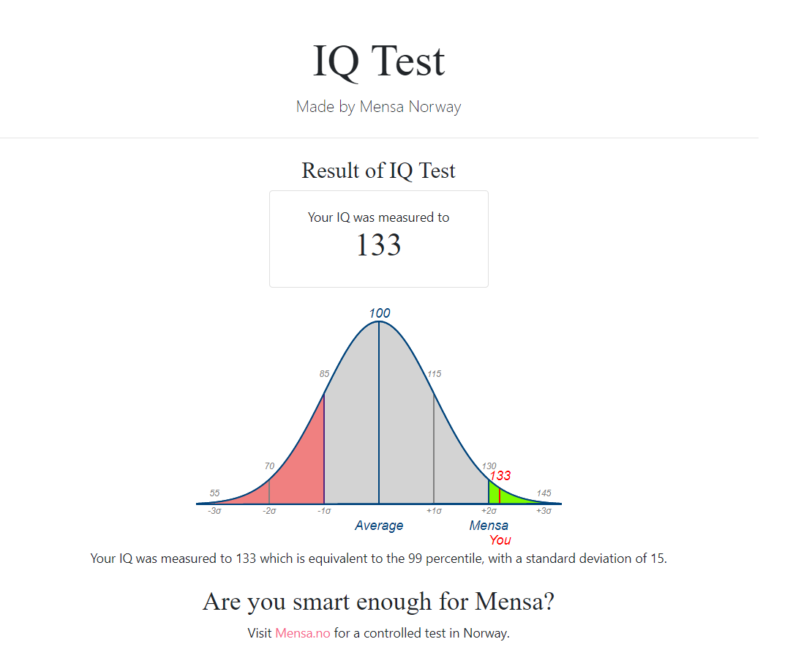
Task: Click the 99 percentile description sentence
Action: coord(378,559)
